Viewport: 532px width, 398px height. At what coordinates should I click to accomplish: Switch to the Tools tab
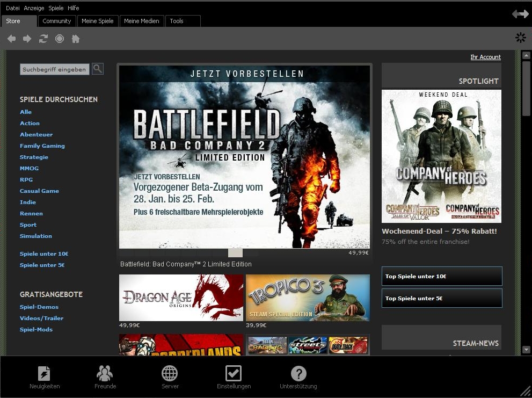tap(183, 21)
